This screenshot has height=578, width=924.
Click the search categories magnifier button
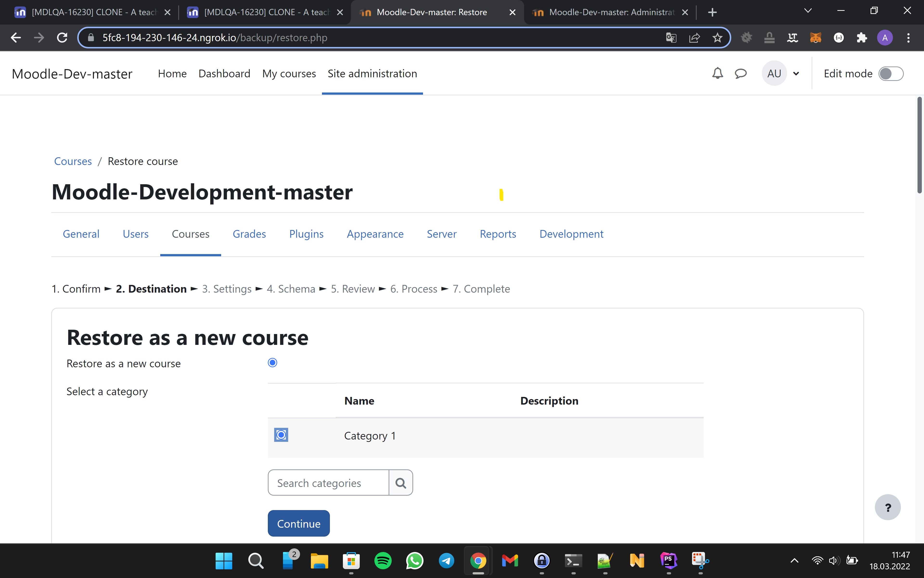pyautogui.click(x=401, y=483)
